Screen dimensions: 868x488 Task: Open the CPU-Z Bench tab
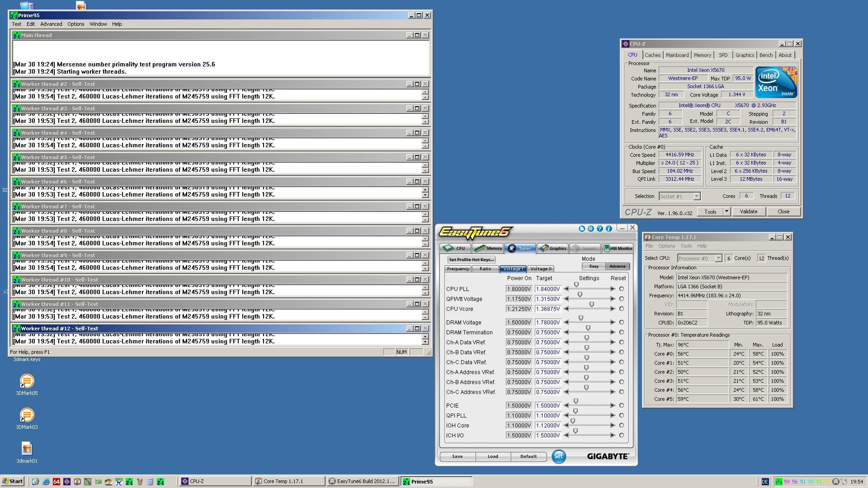click(766, 55)
